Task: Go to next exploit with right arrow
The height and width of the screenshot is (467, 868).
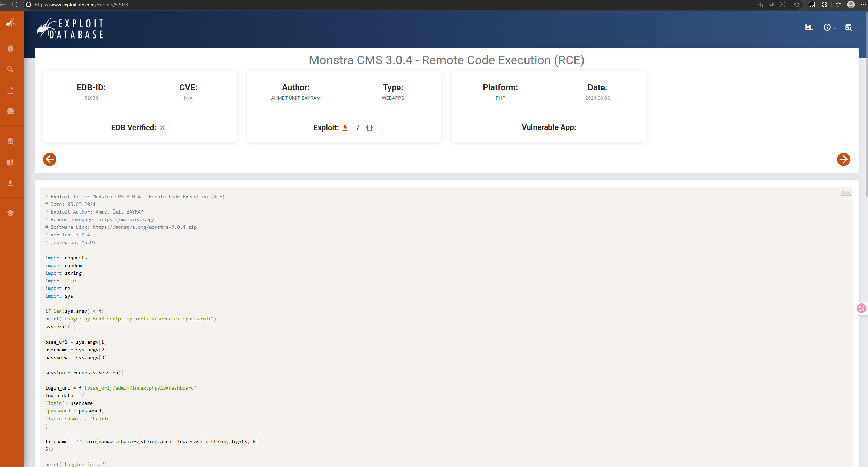Action: click(843, 159)
